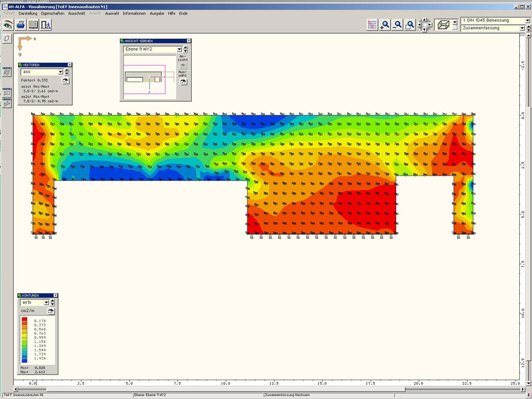Click the Auswahl button in Ansicht/Ebenen panel
Screen dimensions: 532x399
pos(183,81)
